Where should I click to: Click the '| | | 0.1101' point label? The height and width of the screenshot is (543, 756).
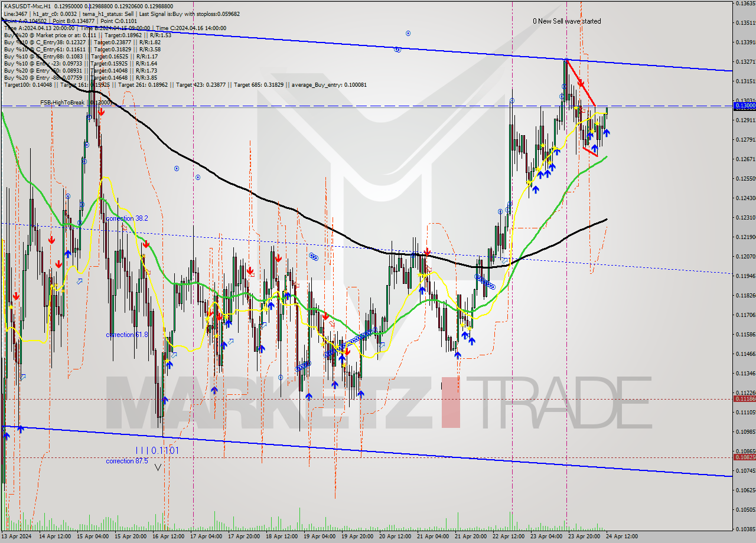[x=157, y=450]
